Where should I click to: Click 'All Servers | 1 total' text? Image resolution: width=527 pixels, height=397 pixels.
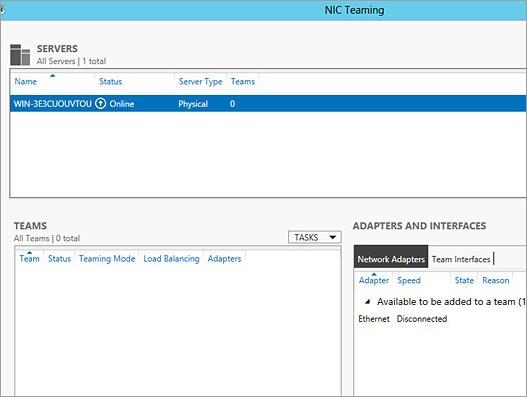point(71,61)
